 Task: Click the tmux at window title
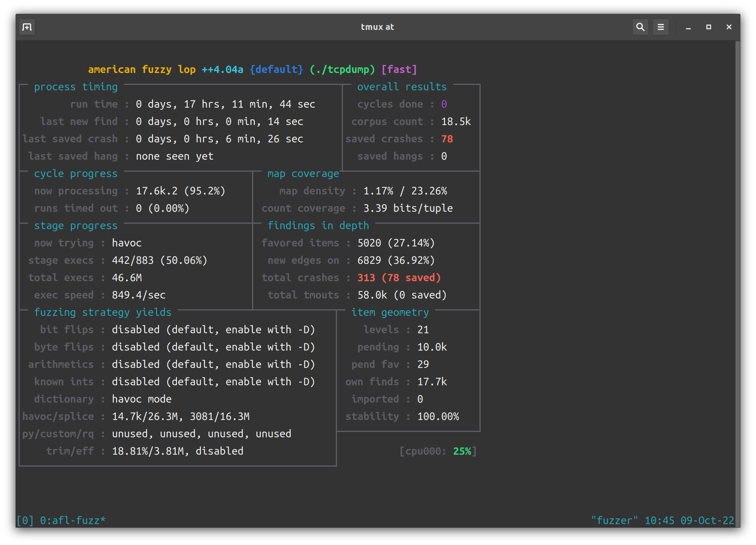click(378, 27)
